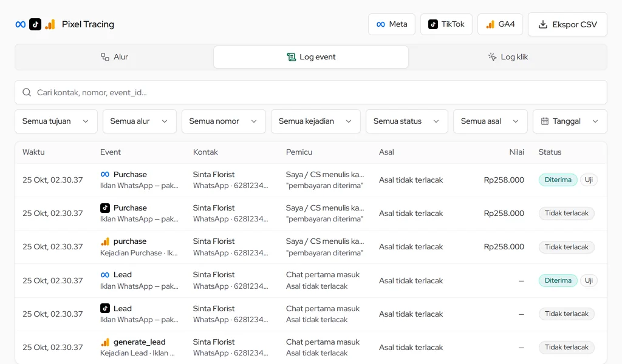Click the Meta icon on the Purchase event row
Viewport: 622px width, 364px height.
[104, 174]
